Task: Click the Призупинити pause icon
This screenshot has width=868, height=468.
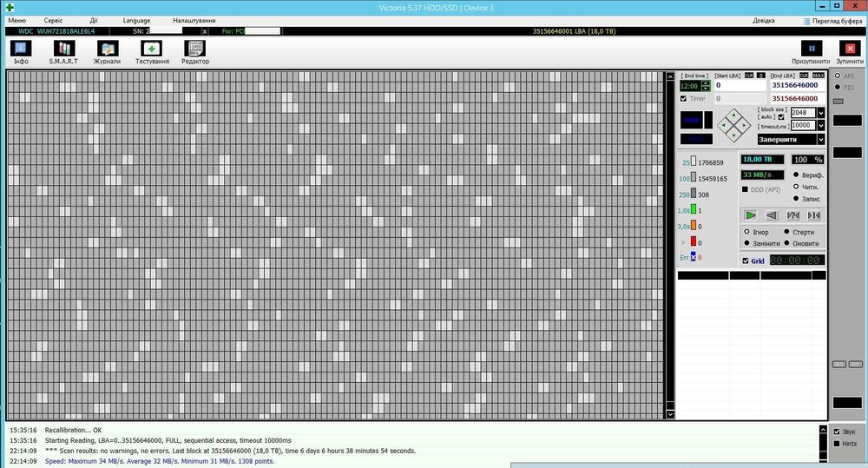Action: [811, 48]
